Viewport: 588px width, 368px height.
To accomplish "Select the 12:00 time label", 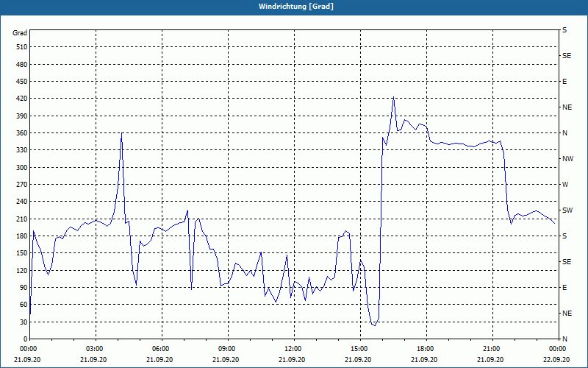I will (x=291, y=349).
